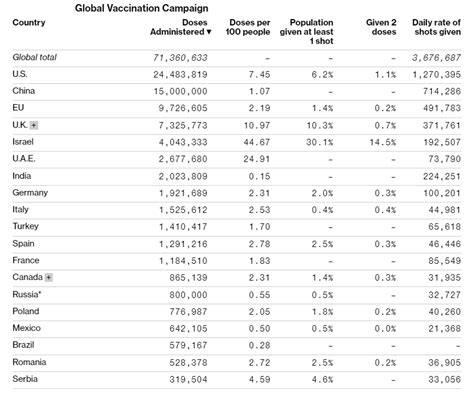Image resolution: width=474 pixels, height=394 pixels.
Task: Select the EU row label
Action: pos(18,108)
